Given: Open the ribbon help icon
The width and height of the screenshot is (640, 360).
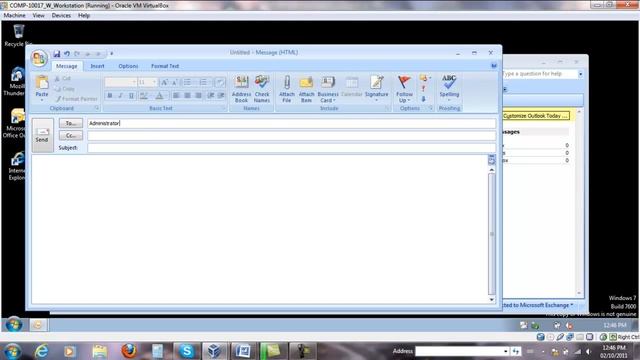Looking at the screenshot, I should 494,65.
